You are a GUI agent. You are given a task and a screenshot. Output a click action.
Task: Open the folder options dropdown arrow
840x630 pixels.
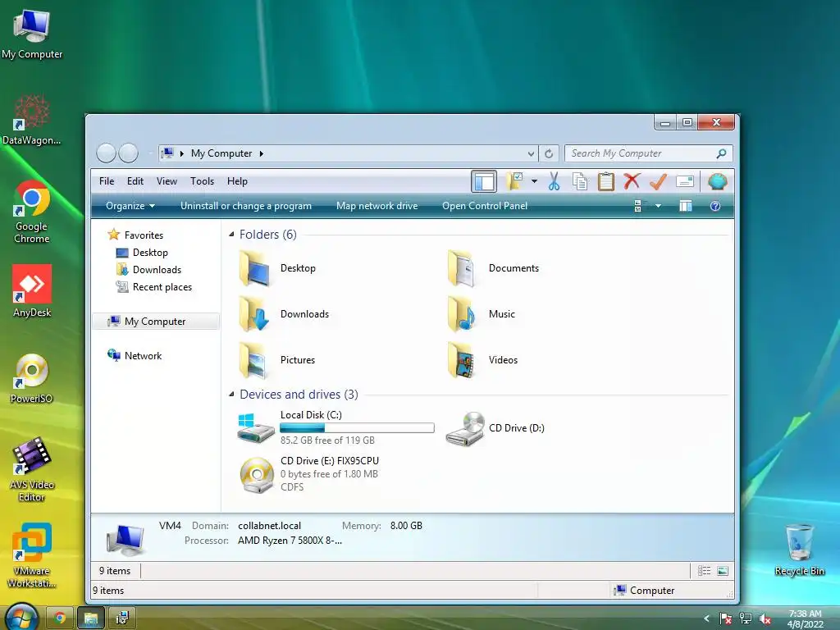[x=534, y=181]
